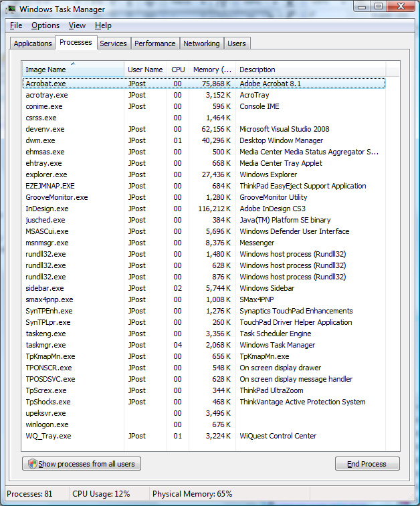Screen dimensions: 420x506
Task: Select the TpShocks.exe process
Action: [204, 402]
